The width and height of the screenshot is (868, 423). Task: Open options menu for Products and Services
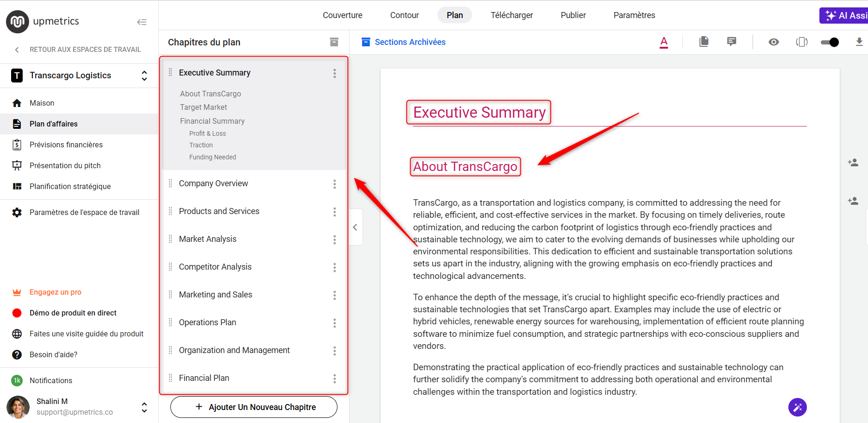pyautogui.click(x=334, y=212)
